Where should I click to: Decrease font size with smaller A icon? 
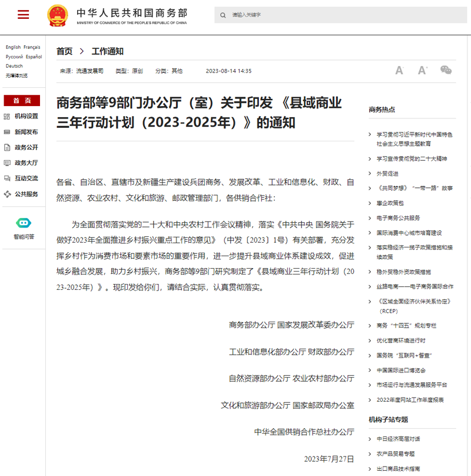tap(399, 71)
